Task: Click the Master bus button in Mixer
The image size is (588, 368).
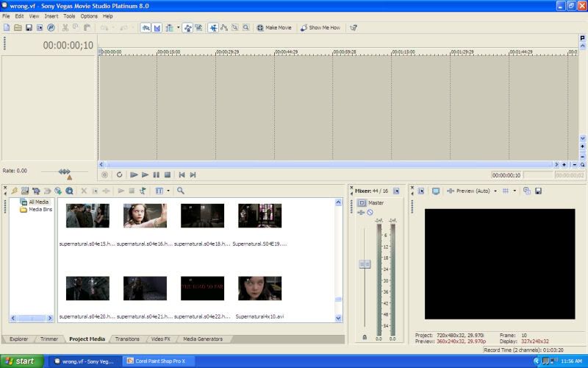Action: (x=362, y=203)
